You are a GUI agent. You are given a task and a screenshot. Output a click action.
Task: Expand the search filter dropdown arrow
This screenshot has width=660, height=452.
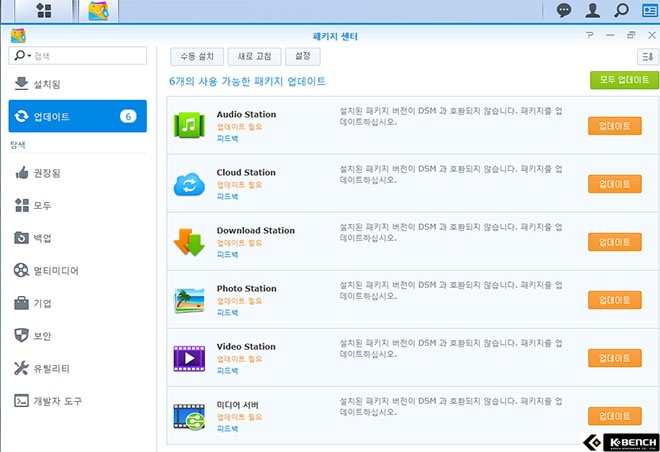click(29, 56)
